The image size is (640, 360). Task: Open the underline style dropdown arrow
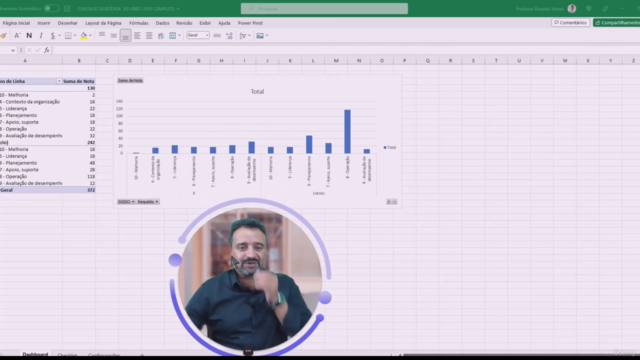59,36
